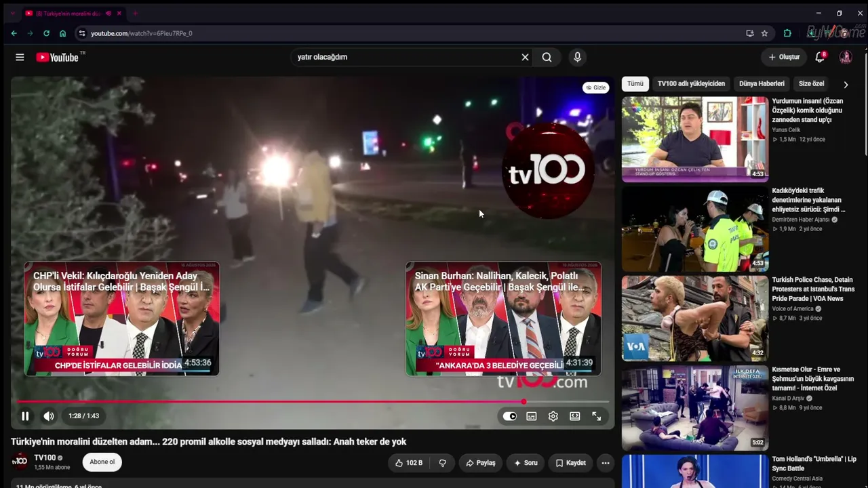Image resolution: width=868 pixels, height=488 pixels.
Task: Turn on subtitles with the captions icon
Action: (x=532, y=416)
